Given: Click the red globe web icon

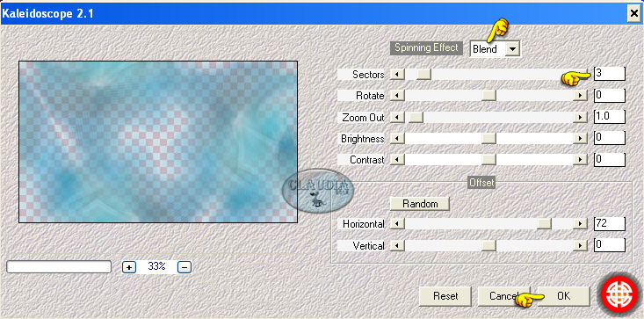Looking at the screenshot, I should pyautogui.click(x=619, y=294).
